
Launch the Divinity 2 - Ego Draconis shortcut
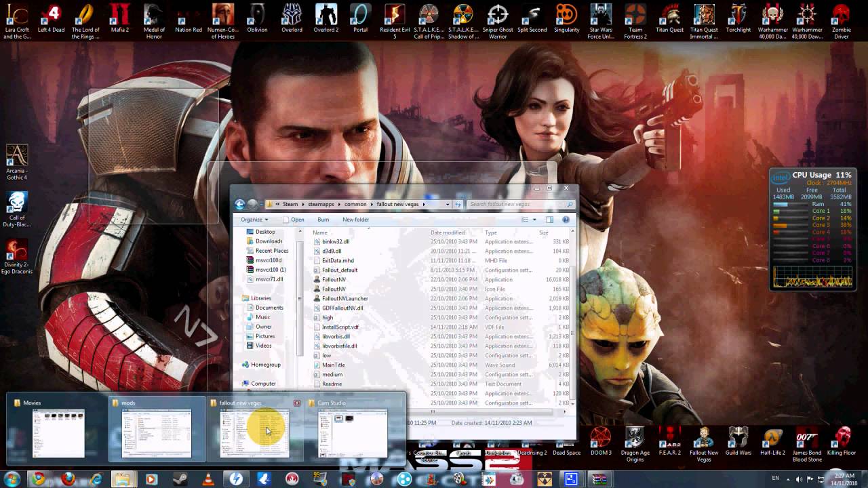pos(17,257)
